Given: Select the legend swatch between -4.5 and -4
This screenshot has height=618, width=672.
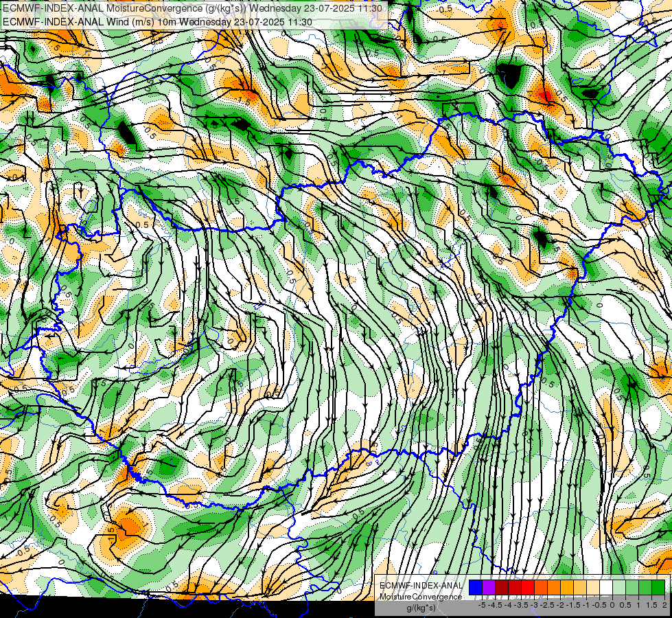Looking at the screenshot, I should 502,588.
